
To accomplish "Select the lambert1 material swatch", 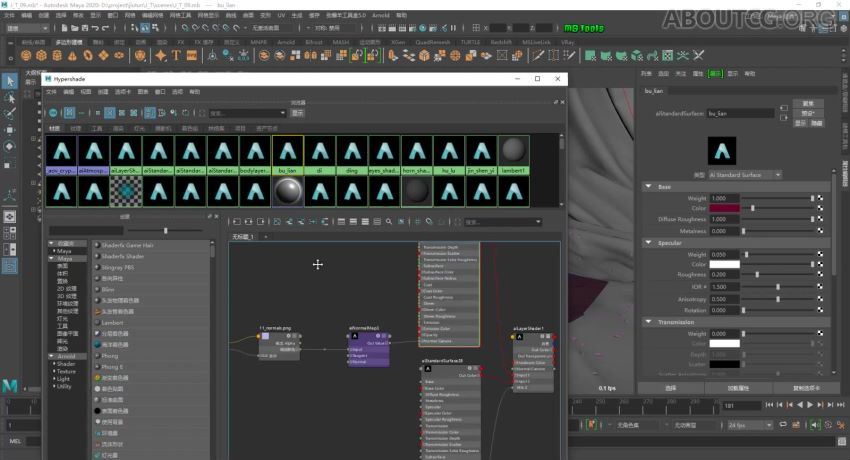I will pyautogui.click(x=513, y=155).
